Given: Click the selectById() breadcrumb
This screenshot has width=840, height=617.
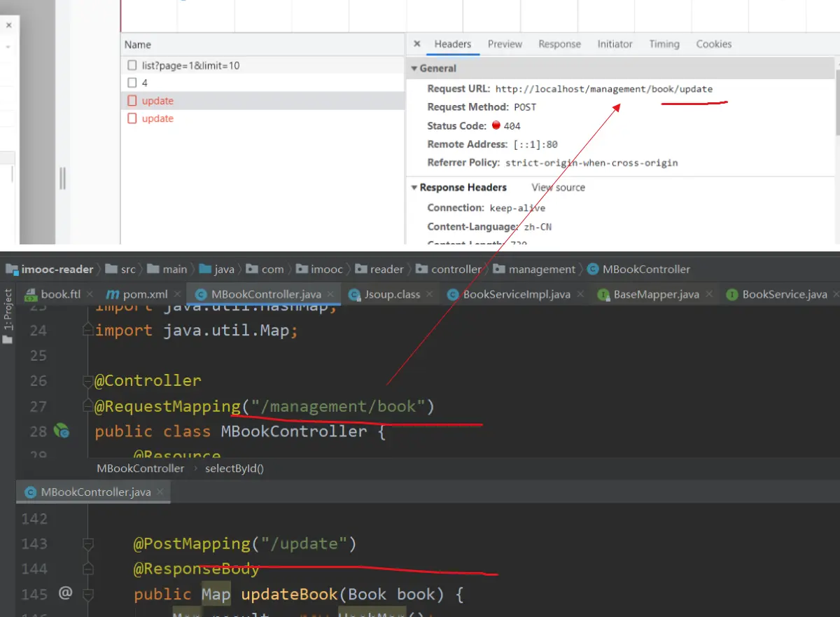Looking at the screenshot, I should pyautogui.click(x=234, y=469).
